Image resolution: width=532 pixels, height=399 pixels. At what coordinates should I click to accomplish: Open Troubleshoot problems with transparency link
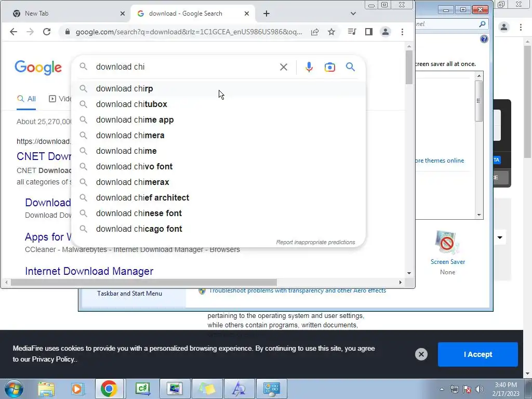coord(298,291)
